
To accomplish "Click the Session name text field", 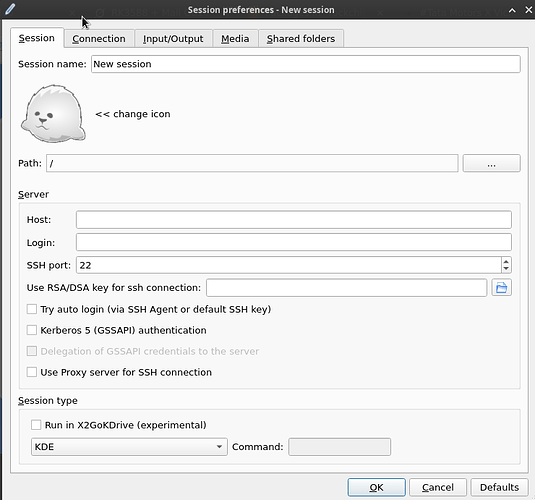I will pos(305,64).
